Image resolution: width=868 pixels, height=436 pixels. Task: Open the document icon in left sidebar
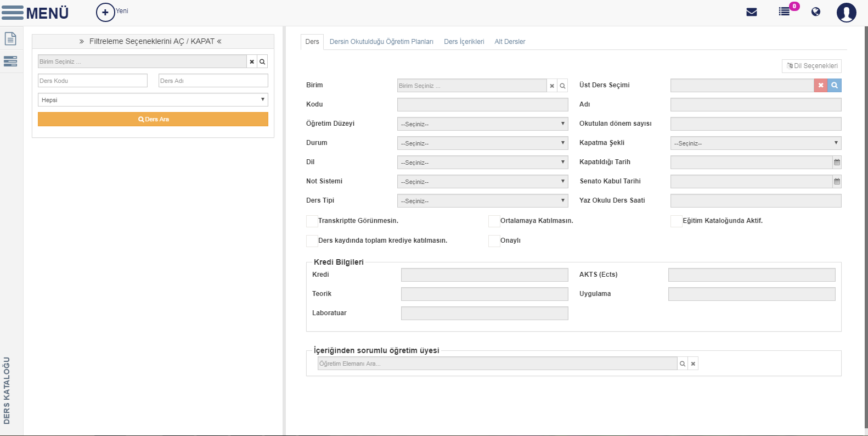10,38
